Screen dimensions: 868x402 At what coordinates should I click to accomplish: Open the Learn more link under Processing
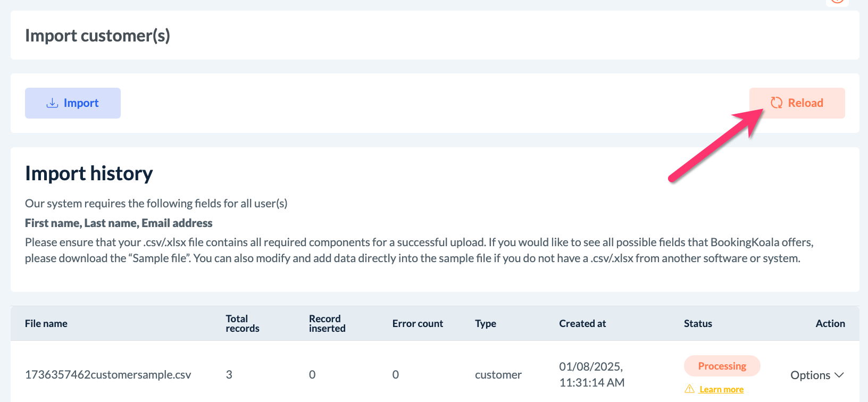721,389
